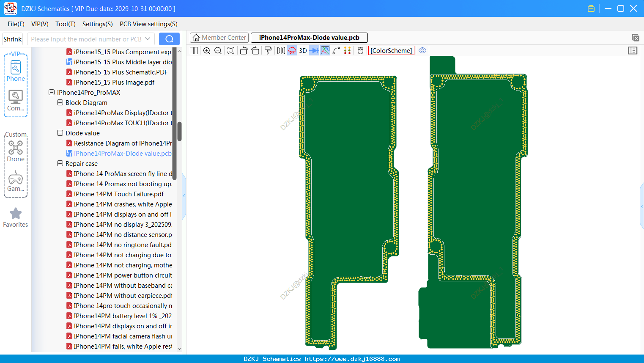Collapse the Block Diagram folder
The width and height of the screenshot is (644, 363).
(60, 102)
